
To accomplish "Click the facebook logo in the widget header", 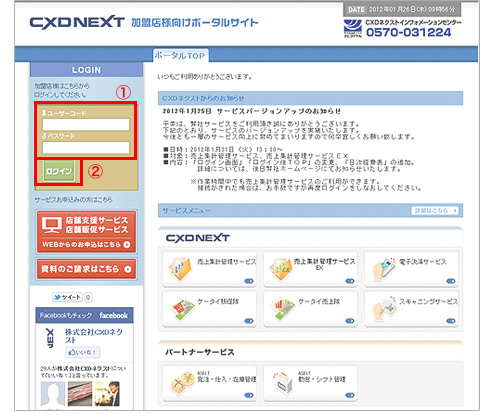I will 113,315.
